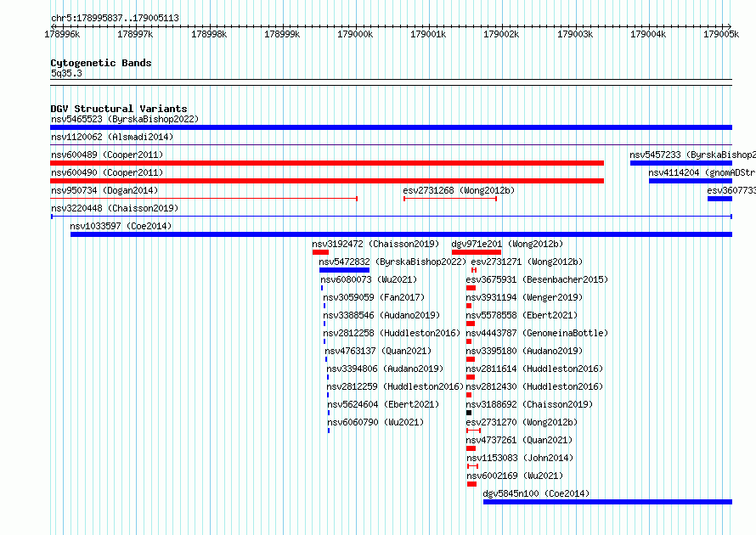Image resolution: width=756 pixels, height=535 pixels.
Task: Click the thick blue nsv5465523 bar
Action: [391, 127]
